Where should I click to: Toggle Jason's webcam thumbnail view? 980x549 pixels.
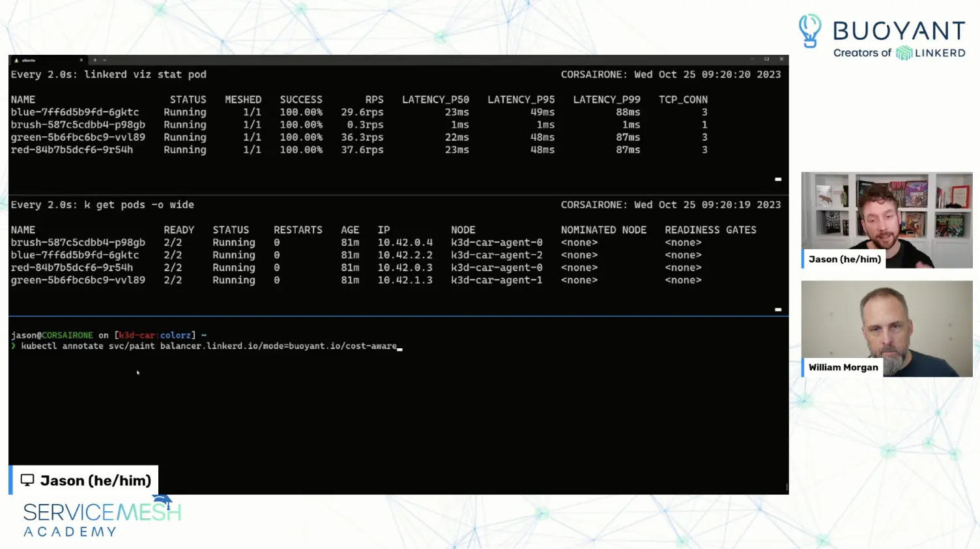click(x=886, y=220)
